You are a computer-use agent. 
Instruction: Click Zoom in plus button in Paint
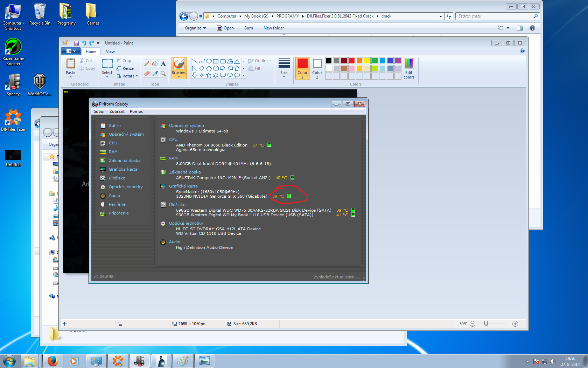(x=515, y=324)
